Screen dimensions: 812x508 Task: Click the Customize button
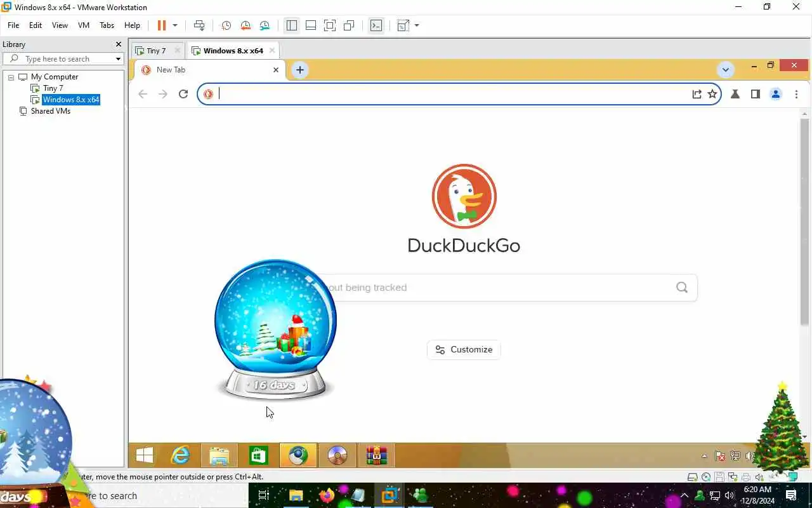pos(464,349)
